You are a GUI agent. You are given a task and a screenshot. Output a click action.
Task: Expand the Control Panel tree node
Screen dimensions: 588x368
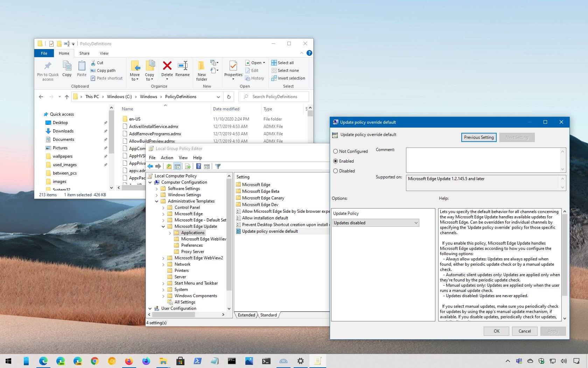tap(163, 207)
